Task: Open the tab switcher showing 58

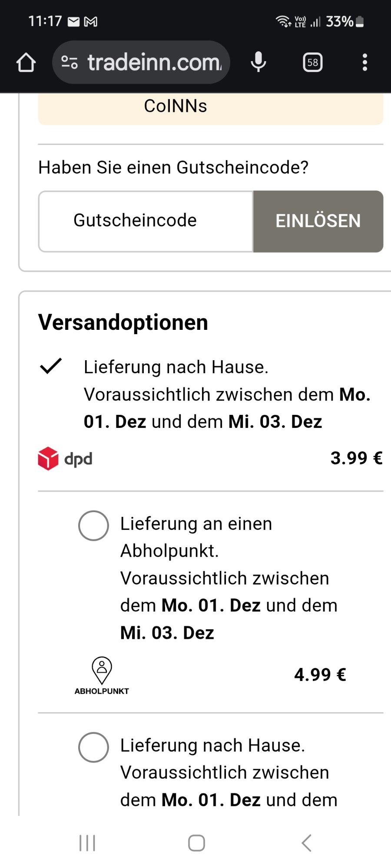Action: (x=312, y=62)
